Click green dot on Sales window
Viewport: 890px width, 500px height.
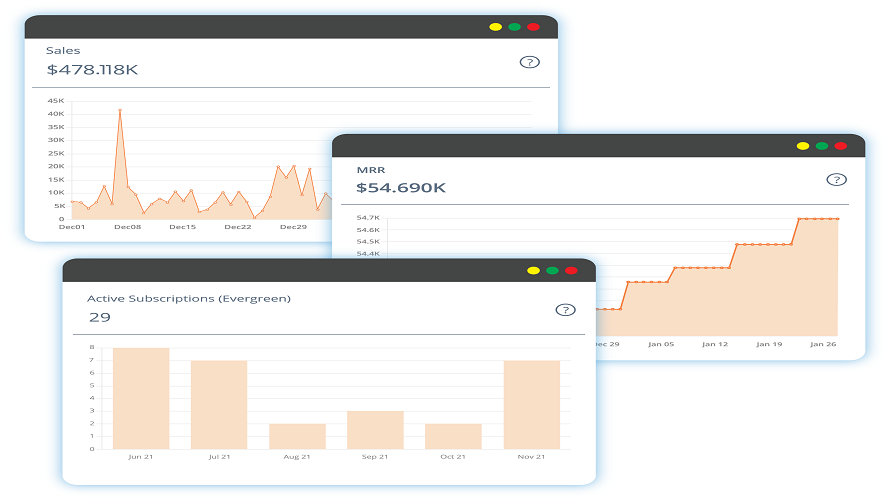click(514, 27)
